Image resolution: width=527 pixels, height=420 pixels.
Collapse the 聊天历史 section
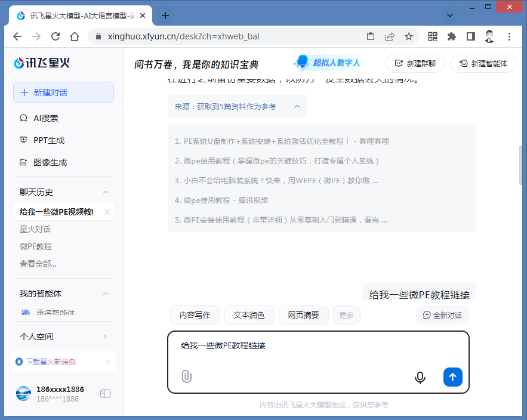click(106, 192)
